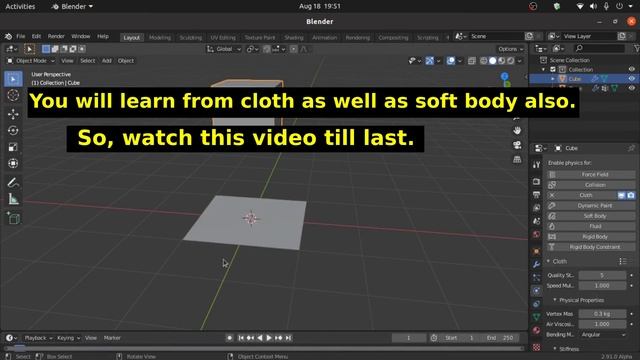Switch to wireframe shading mode
This screenshot has height=360, width=640.
click(484, 61)
